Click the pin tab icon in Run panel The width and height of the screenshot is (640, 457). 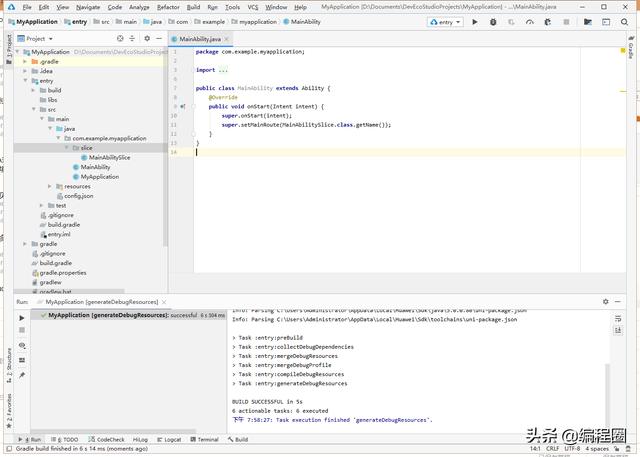click(x=22, y=375)
